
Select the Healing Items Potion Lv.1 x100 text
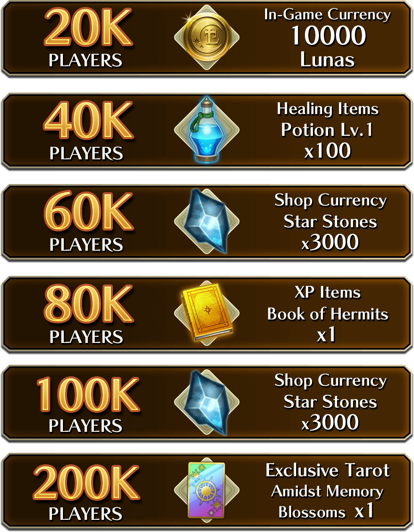(x=328, y=130)
